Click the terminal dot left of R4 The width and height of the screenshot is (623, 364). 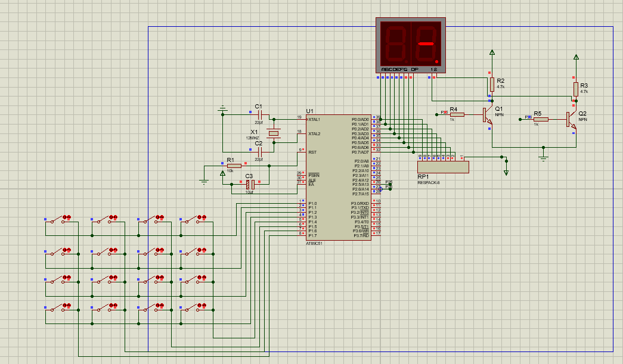[436, 114]
